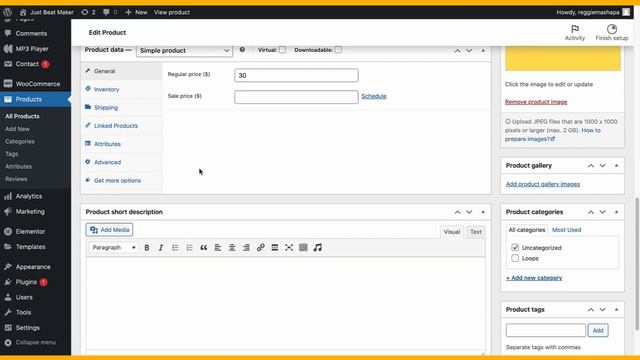This screenshot has height=360, width=640.
Task: Click the product tags input field
Action: point(546,330)
